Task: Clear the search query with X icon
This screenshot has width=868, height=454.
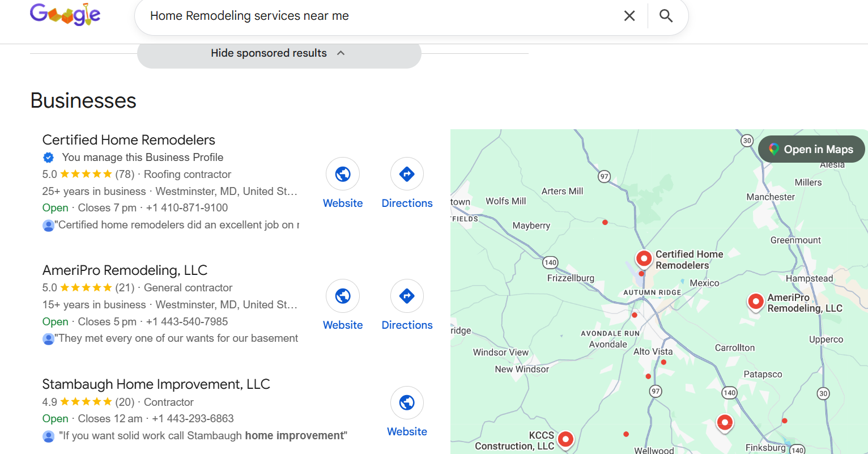Action: (x=629, y=16)
